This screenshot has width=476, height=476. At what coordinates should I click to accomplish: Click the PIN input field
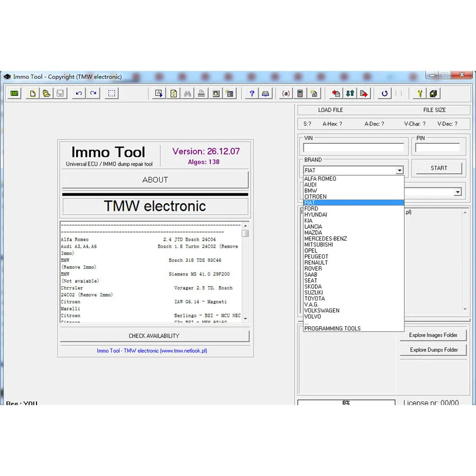click(x=437, y=148)
